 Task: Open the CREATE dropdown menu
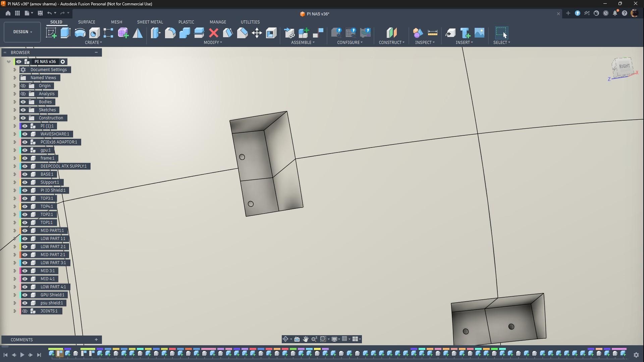click(93, 43)
